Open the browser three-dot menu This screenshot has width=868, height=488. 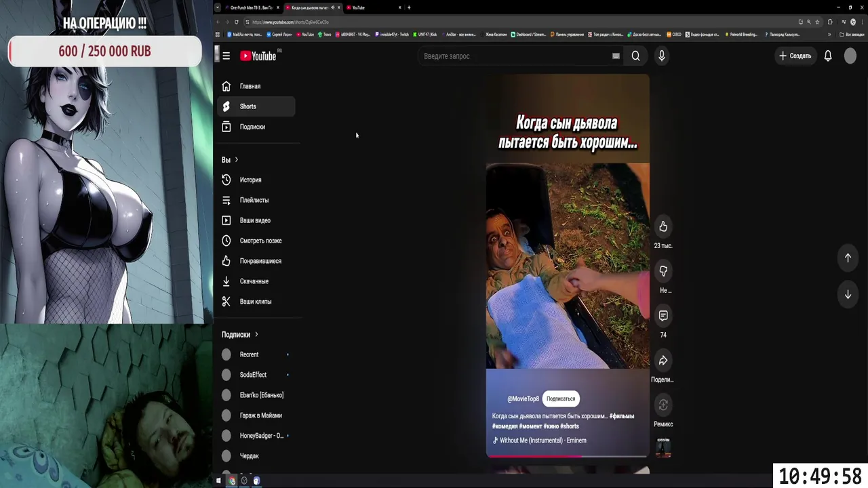click(x=862, y=22)
